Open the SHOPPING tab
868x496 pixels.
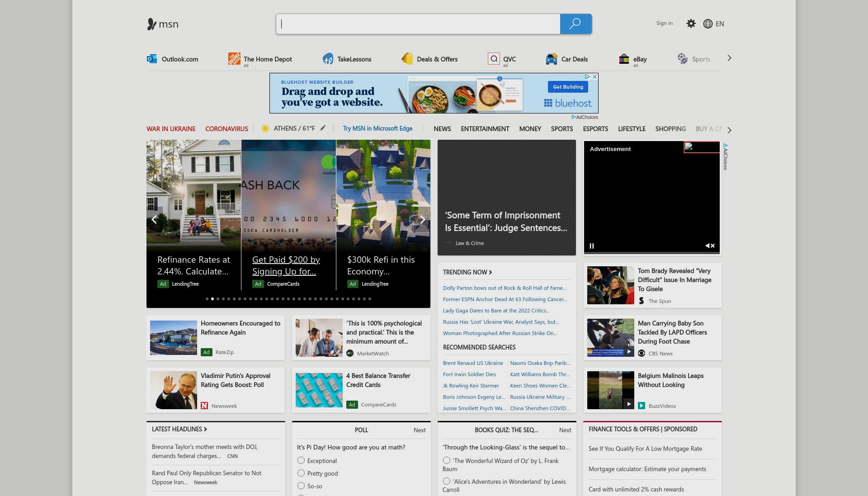click(670, 129)
